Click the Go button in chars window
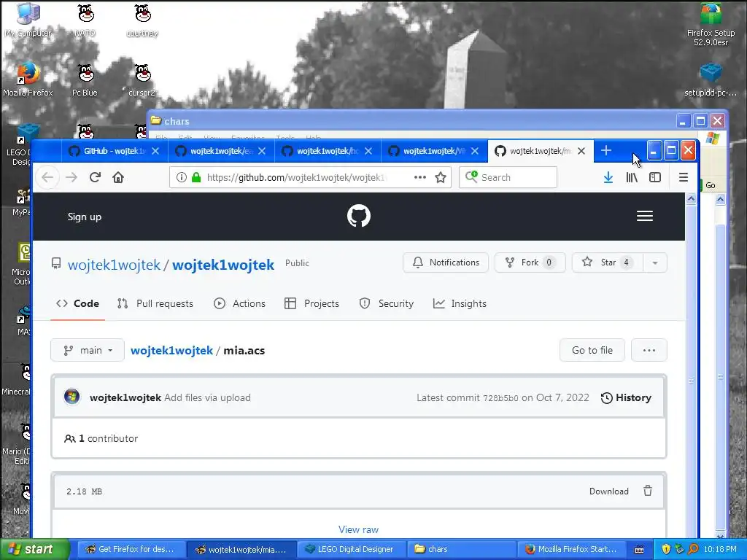Image resolution: width=747 pixels, height=560 pixels. coord(709,185)
